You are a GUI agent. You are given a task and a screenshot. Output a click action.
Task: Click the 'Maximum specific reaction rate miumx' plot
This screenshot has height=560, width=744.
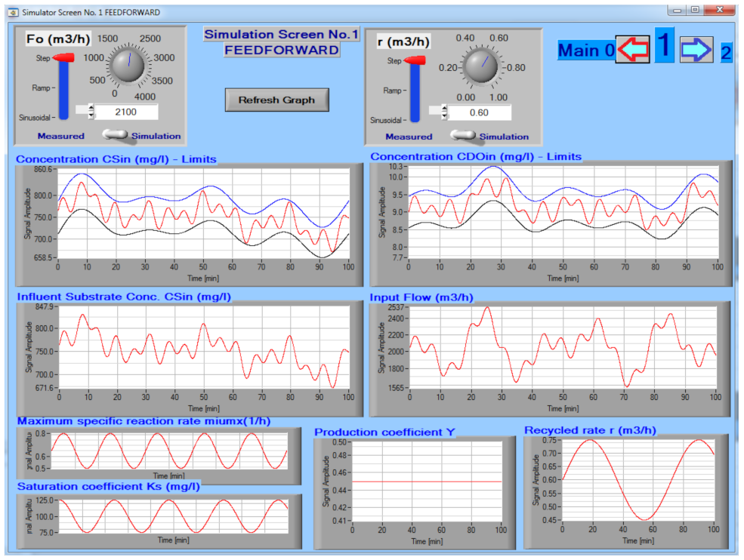[169, 451]
